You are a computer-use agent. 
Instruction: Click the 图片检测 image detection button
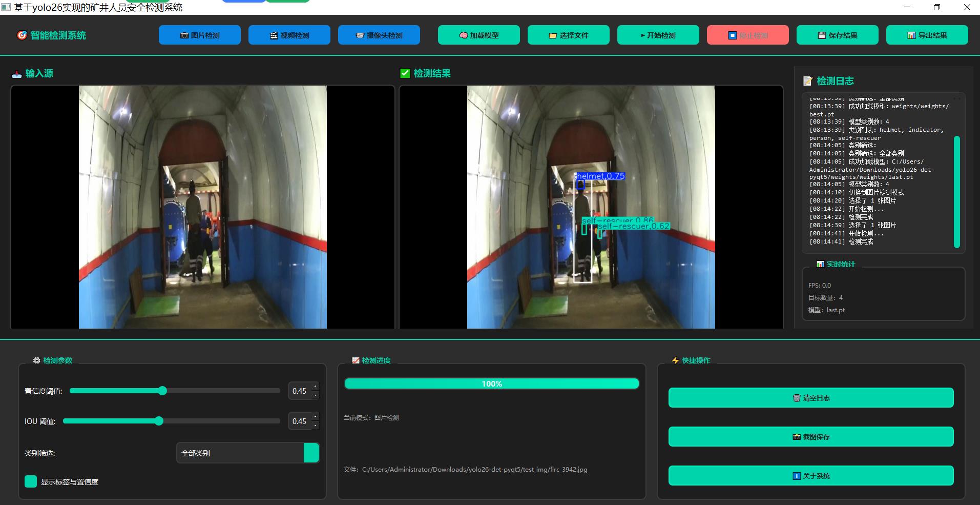pos(199,35)
